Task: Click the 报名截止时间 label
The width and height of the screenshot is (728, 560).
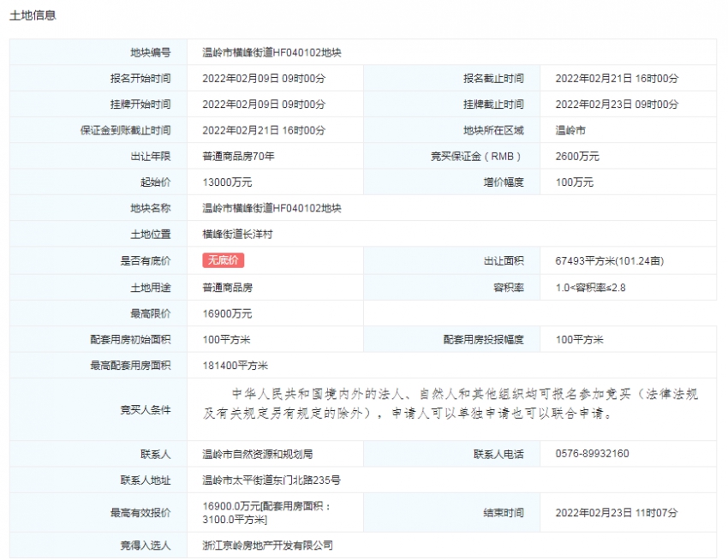Action: point(493,79)
